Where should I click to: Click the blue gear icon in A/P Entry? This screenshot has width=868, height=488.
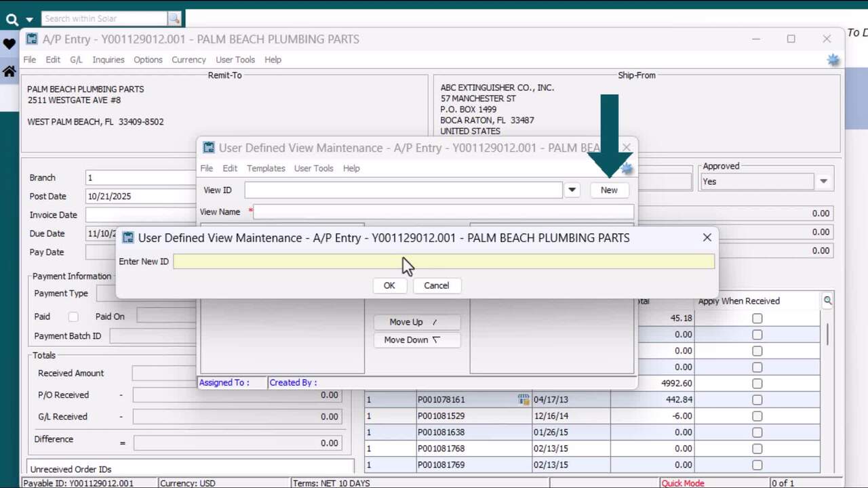point(833,60)
